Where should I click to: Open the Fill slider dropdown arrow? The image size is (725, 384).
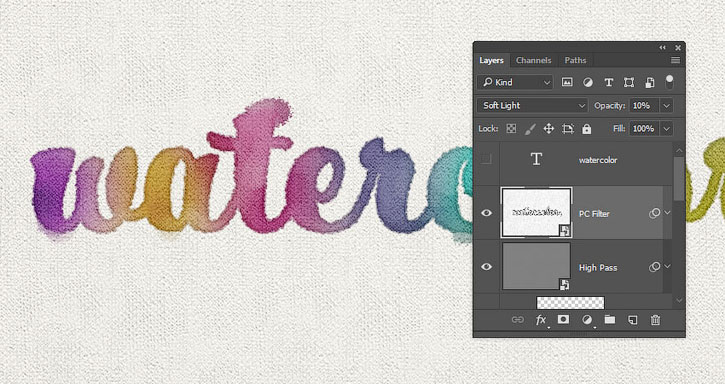coord(666,129)
